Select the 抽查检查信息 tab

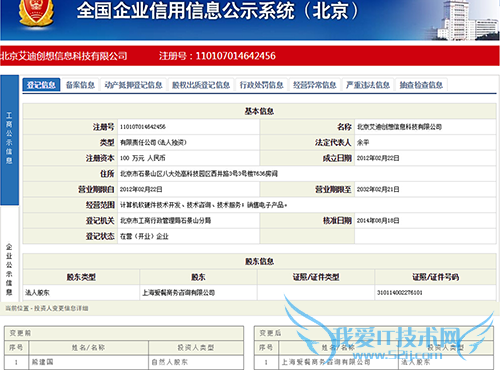tap(421, 85)
